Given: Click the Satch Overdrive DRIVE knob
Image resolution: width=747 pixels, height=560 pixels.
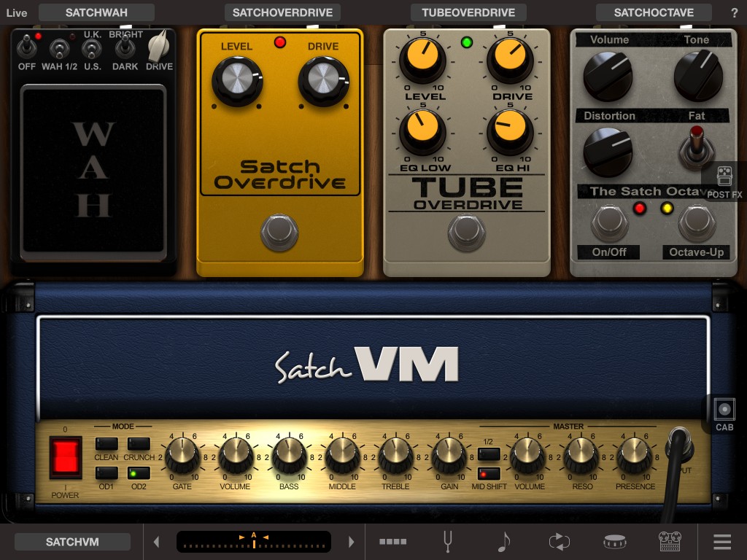Looking at the screenshot, I should pyautogui.click(x=323, y=81).
